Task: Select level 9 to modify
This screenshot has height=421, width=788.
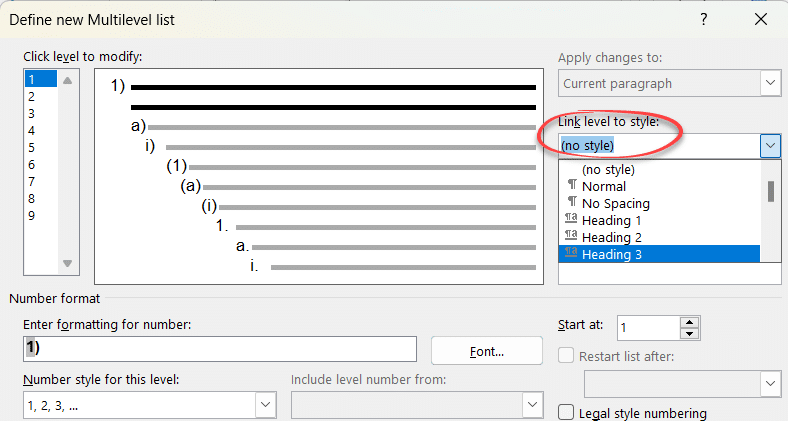Action: [x=40, y=216]
